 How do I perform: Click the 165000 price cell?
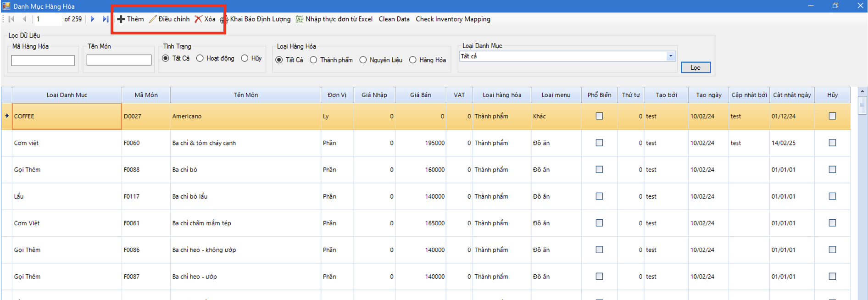[420, 223]
